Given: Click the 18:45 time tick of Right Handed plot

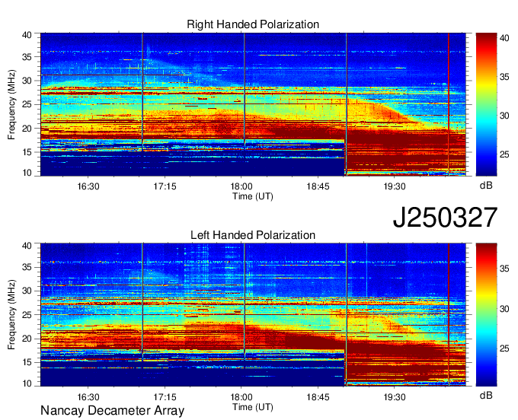Looking at the screenshot, I should (318, 186).
